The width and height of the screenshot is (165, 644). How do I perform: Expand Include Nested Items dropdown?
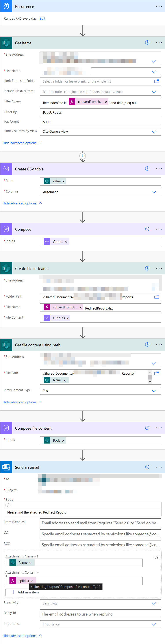click(154, 92)
